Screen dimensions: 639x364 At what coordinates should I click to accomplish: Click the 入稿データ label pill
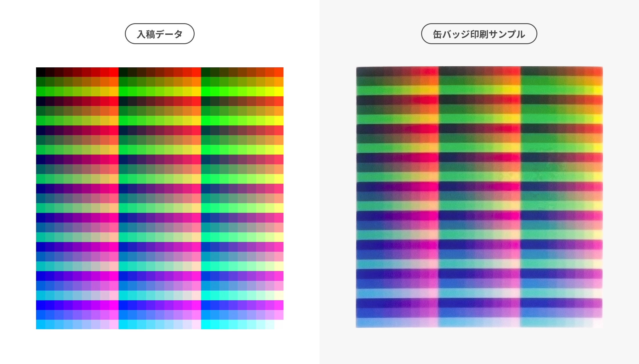pyautogui.click(x=159, y=34)
